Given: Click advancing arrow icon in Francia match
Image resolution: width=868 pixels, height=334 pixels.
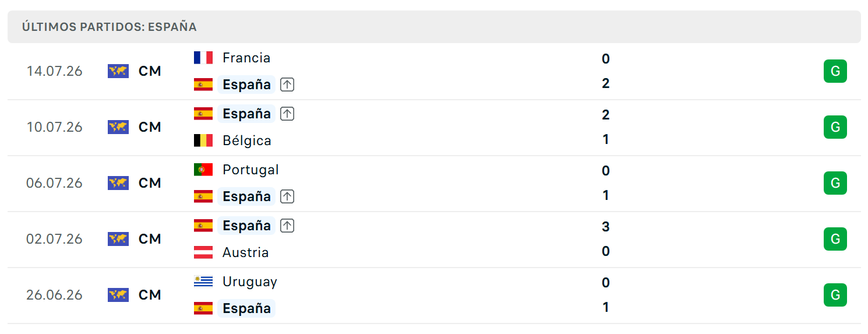Looking at the screenshot, I should [x=287, y=85].
